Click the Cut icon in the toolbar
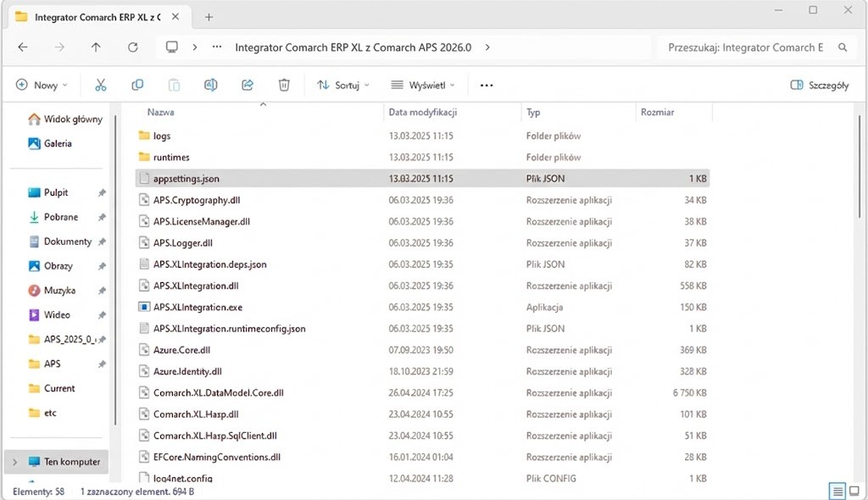 (100, 85)
